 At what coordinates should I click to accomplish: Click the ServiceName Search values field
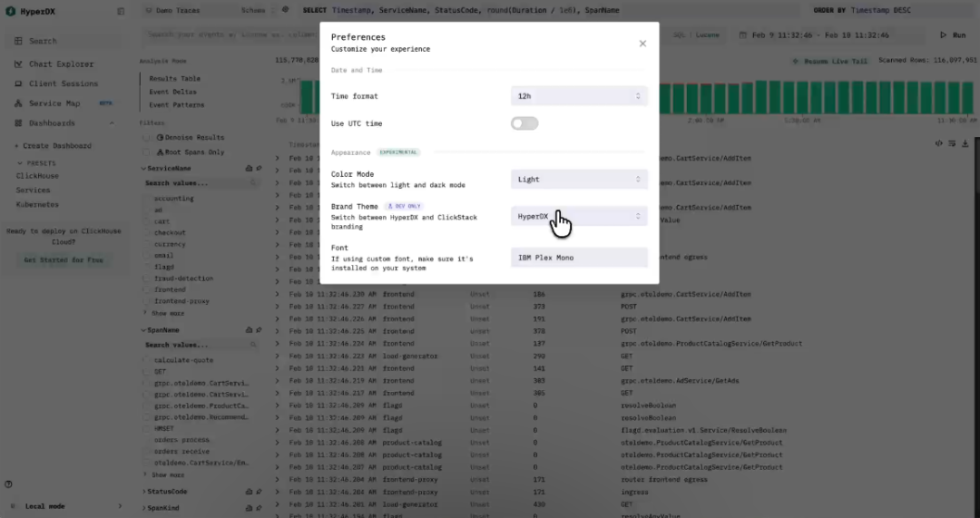coord(201,183)
